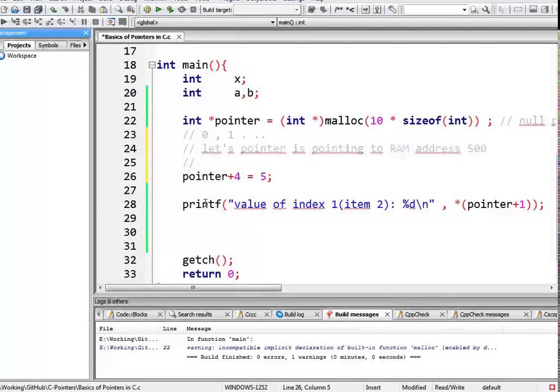The width and height of the screenshot is (560, 392).
Task: Click the Open file folder icon
Action: [15, 10]
